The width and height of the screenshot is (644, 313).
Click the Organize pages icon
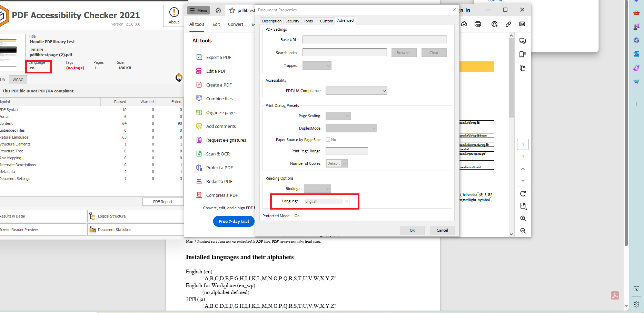click(199, 112)
